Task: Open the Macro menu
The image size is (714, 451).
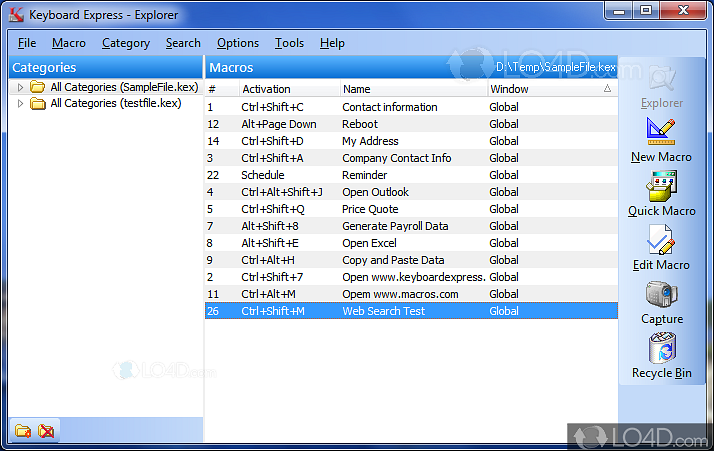Action: click(69, 43)
